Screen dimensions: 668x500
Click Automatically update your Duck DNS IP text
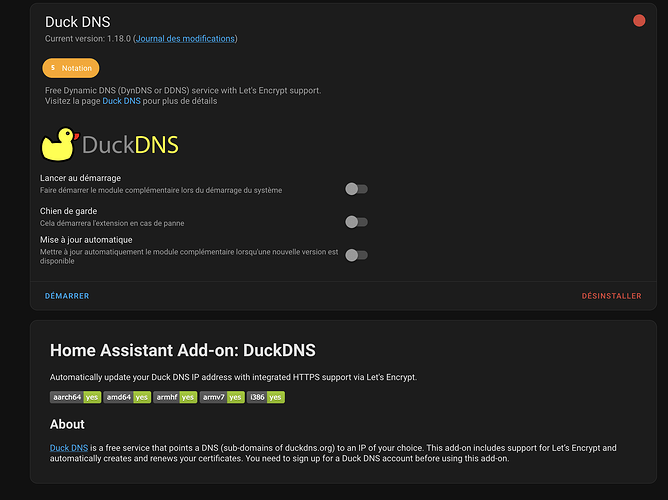(233, 377)
